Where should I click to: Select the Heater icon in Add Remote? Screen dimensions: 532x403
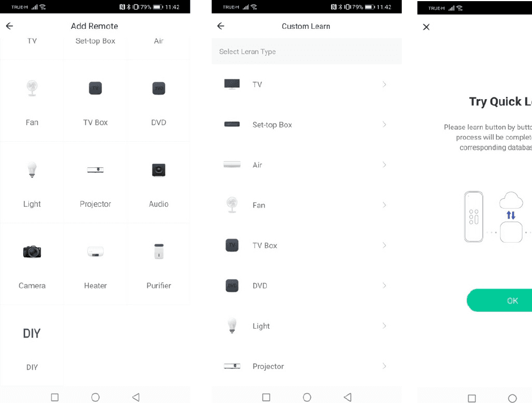[x=95, y=252]
